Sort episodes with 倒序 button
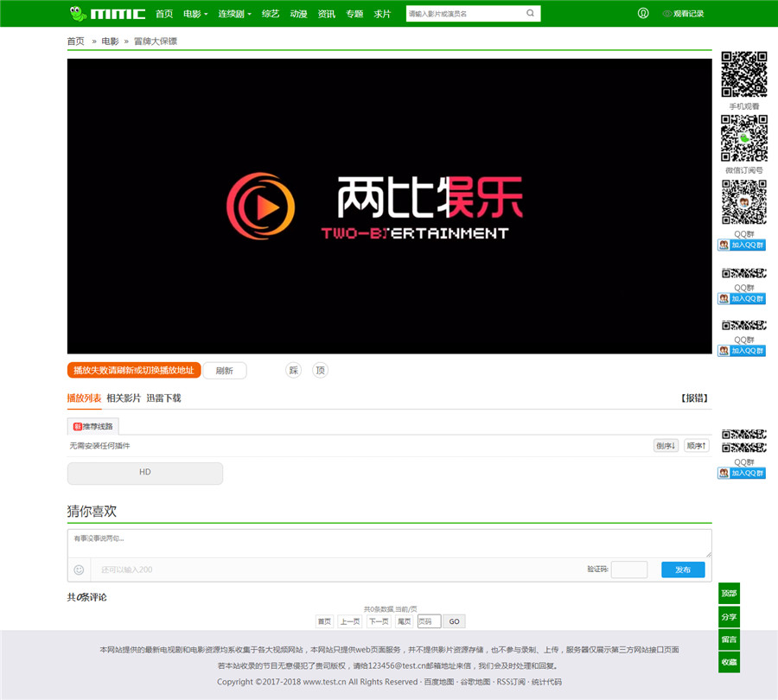Viewport: 778px width, 700px height. 666,446
